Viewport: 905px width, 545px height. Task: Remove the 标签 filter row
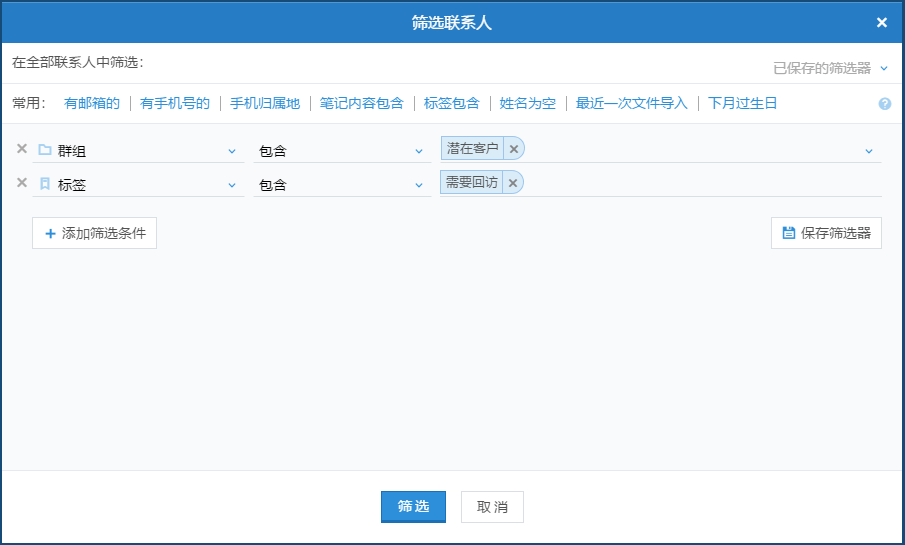tap(22, 183)
